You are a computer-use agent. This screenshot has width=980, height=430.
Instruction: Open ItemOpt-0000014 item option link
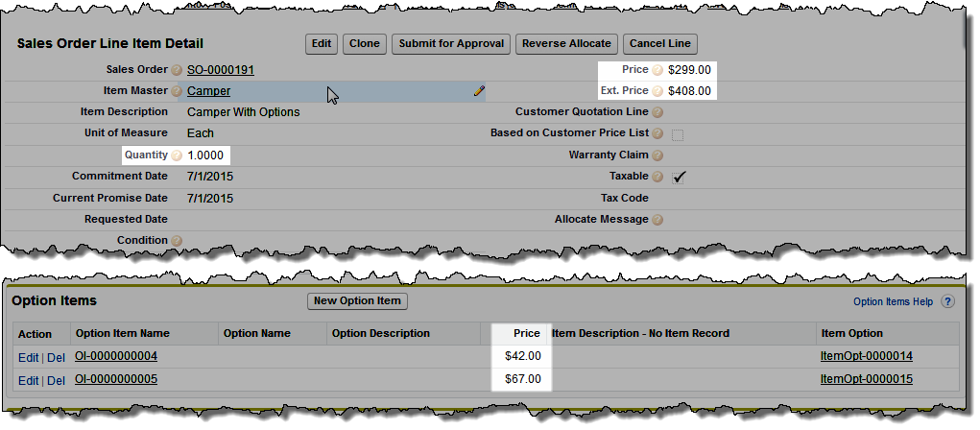pos(866,356)
